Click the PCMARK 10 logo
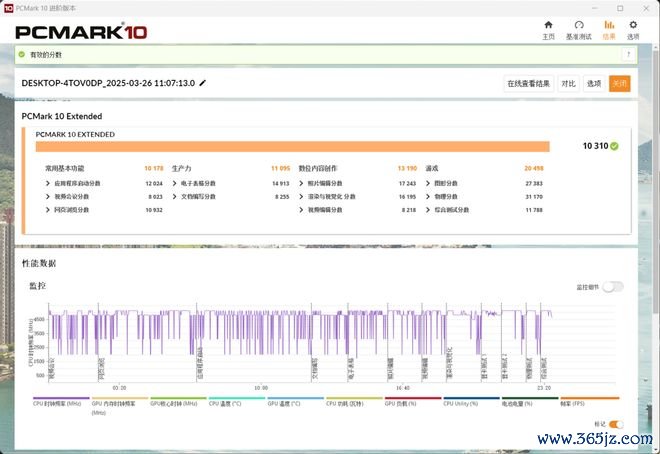Screen dimensions: 660x454 click(81, 32)
